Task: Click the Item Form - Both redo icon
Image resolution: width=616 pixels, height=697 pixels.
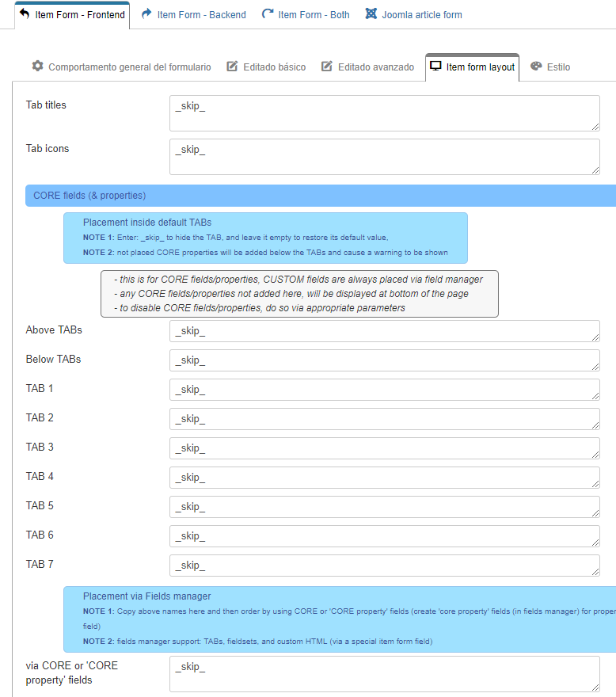Action: click(x=268, y=14)
